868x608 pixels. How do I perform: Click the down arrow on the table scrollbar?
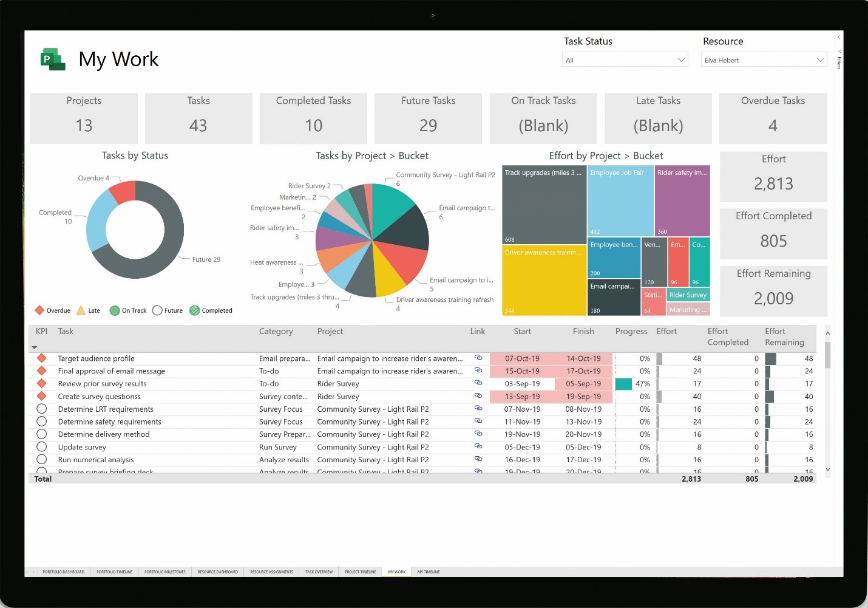pos(827,469)
